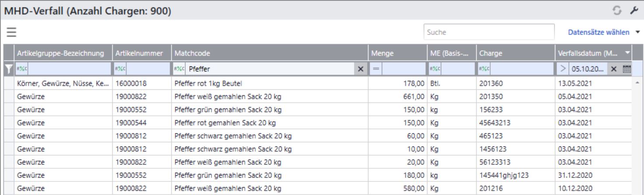Change the Matchcode filter operator icon
The width and height of the screenshot is (644, 195).
(178, 69)
